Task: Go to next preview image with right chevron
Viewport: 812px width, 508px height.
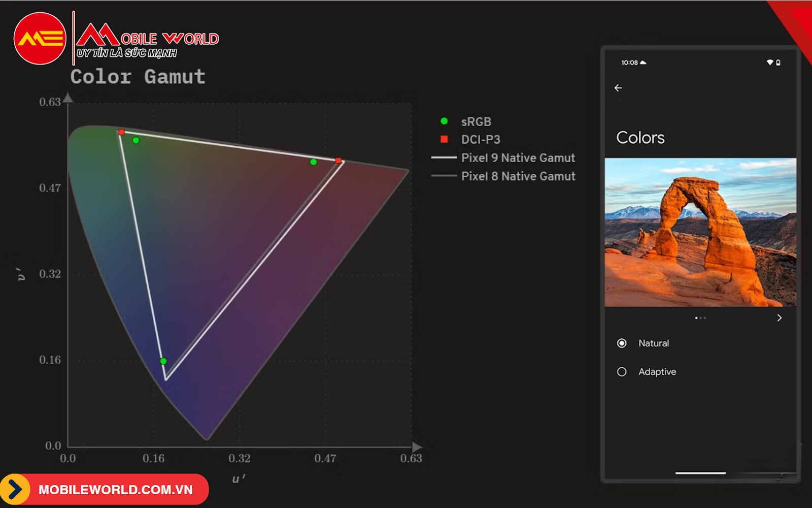Action: [780, 318]
